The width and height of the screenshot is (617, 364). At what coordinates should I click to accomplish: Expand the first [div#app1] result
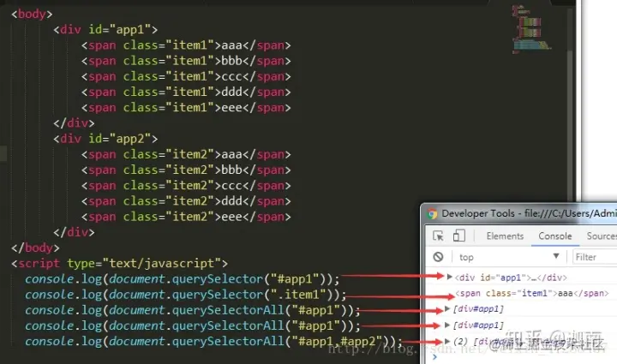(x=447, y=309)
